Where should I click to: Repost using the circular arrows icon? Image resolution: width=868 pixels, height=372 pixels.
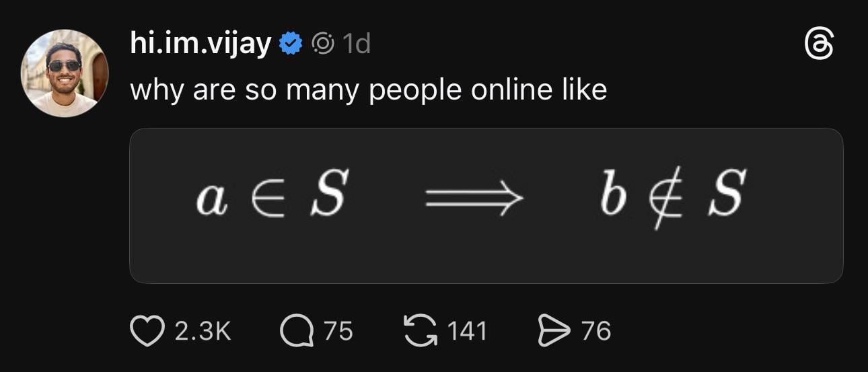click(x=419, y=330)
